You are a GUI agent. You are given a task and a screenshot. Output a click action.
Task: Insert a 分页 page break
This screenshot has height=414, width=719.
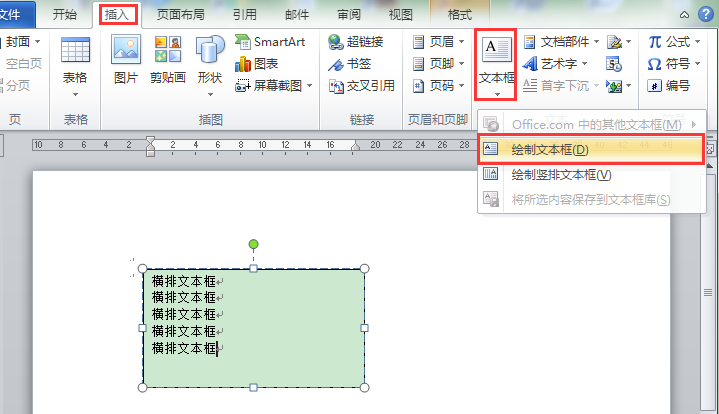coord(16,85)
